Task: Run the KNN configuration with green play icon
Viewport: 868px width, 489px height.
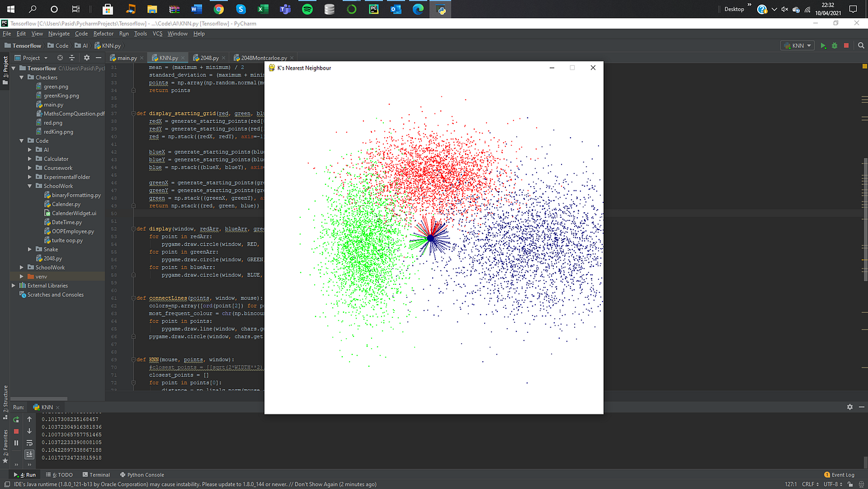Action: 823,45
